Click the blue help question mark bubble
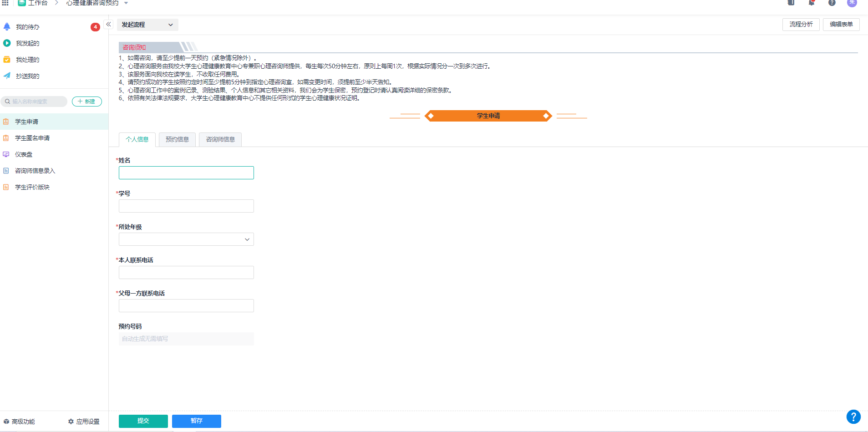This screenshot has height=432, width=868. click(x=853, y=417)
